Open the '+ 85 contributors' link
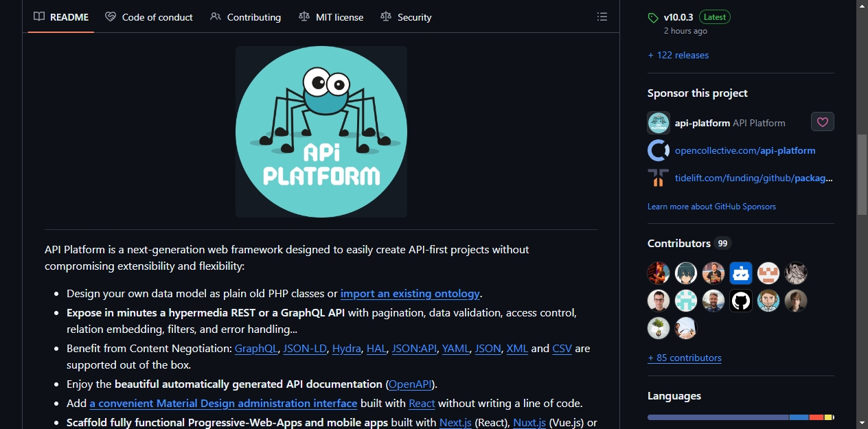This screenshot has width=868, height=429. [685, 358]
